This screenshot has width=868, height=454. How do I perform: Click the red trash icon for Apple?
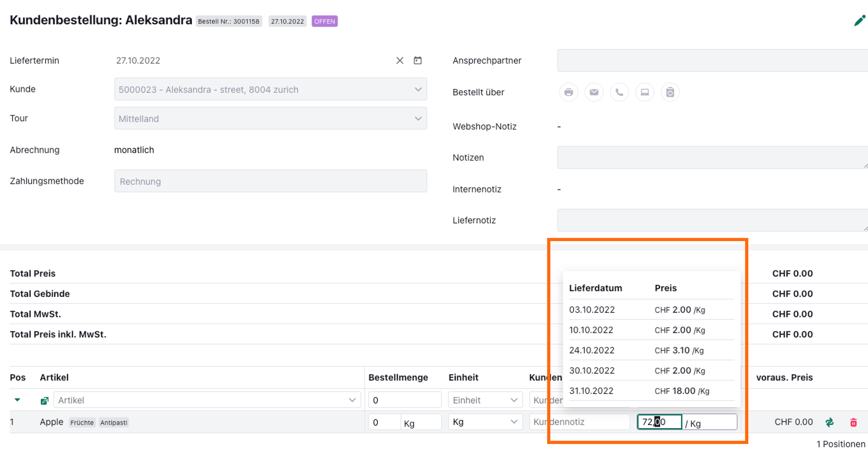pos(853,422)
